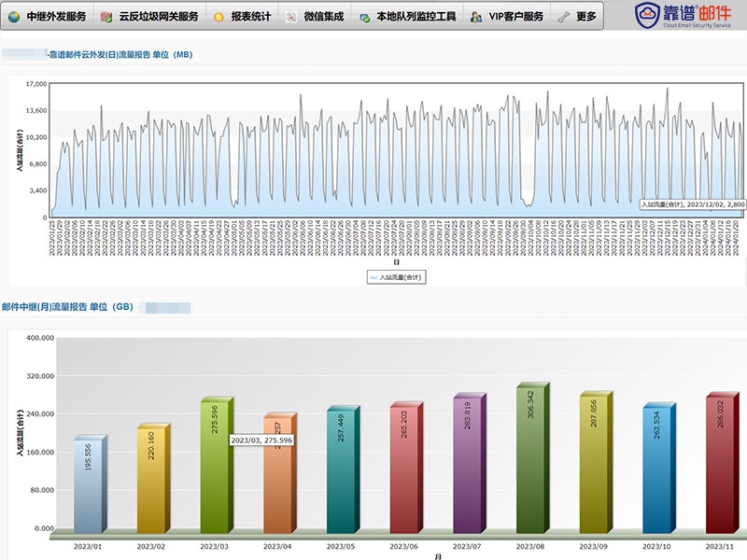Click the 2023/01 x-axis month label
Image resolution: width=747 pixels, height=560 pixels.
pyautogui.click(x=88, y=547)
